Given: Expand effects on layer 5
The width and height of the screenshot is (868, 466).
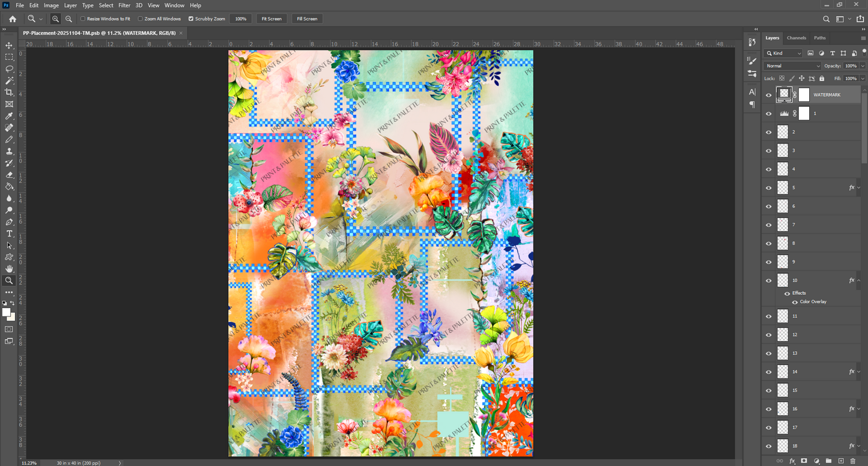Looking at the screenshot, I should (x=859, y=187).
